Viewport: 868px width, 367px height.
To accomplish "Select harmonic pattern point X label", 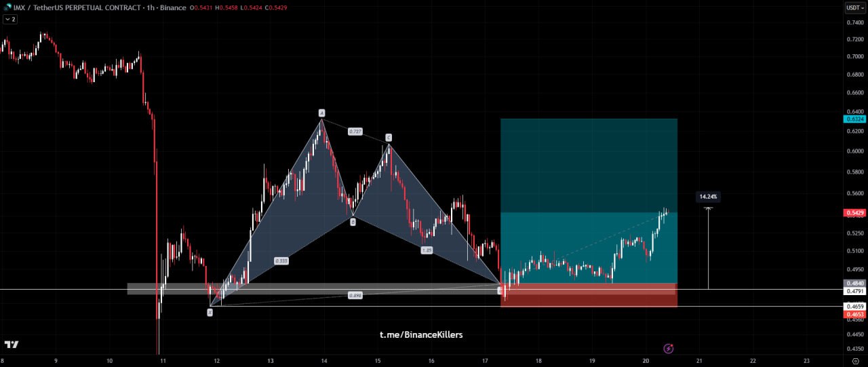I will (x=210, y=312).
